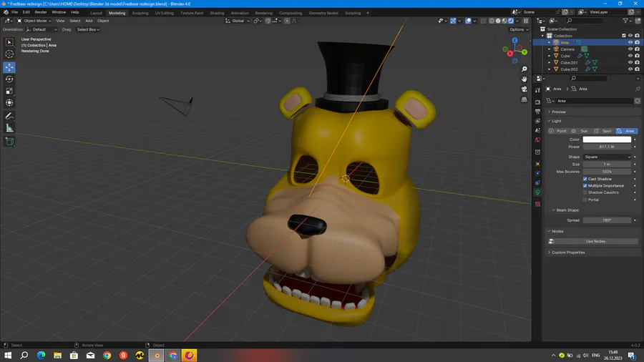The image size is (644, 362).
Task: Activate the Transform tool
Action: point(9,102)
